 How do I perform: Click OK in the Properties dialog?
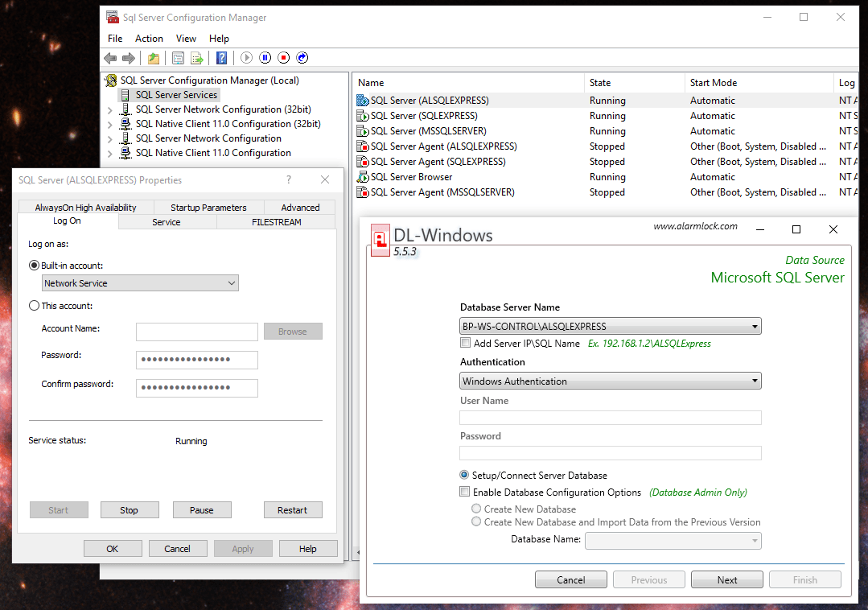[113, 549]
